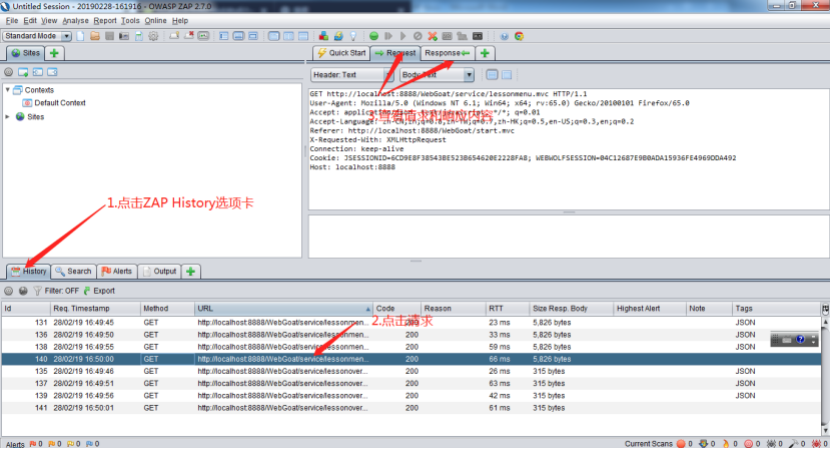Toggle request and response side-by-side layout

click(289, 36)
